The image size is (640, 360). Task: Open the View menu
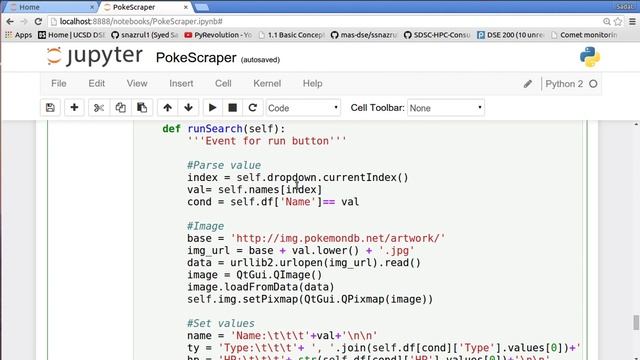point(137,84)
